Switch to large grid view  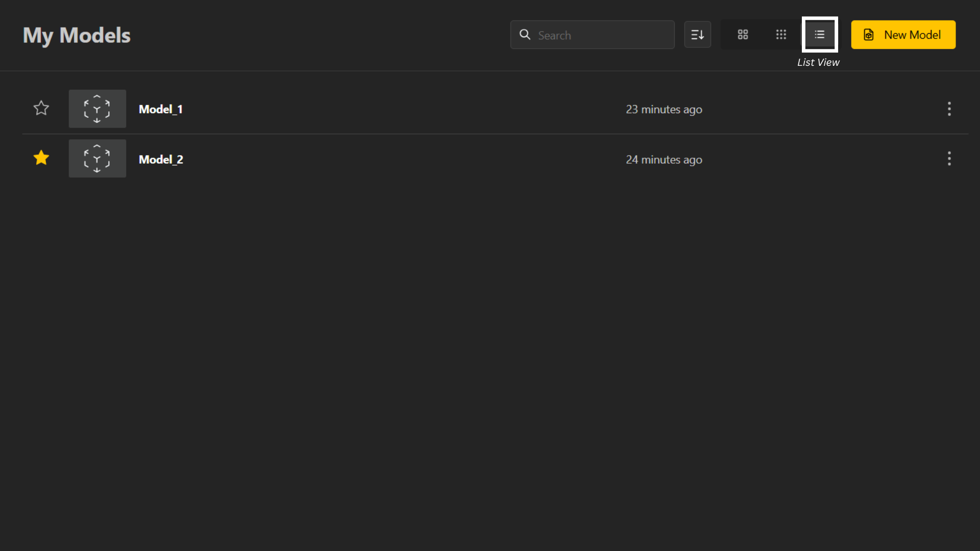tap(743, 35)
